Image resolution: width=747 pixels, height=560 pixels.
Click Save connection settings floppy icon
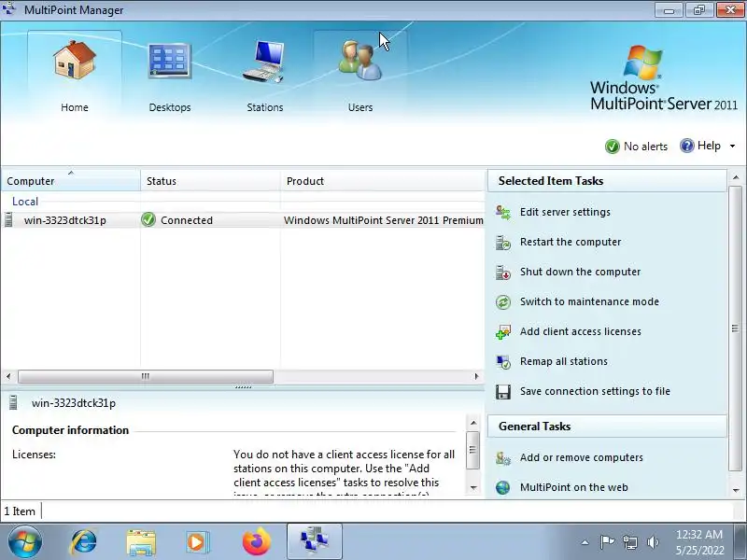point(503,392)
